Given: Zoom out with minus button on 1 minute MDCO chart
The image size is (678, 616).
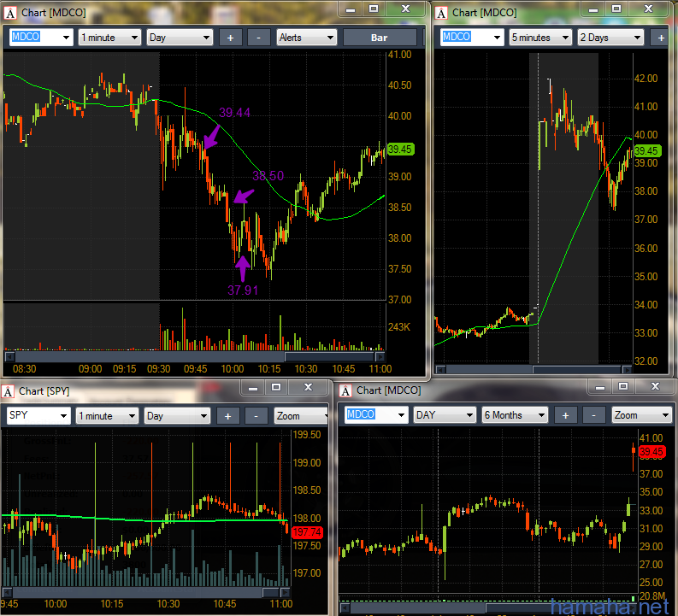Looking at the screenshot, I should click(x=258, y=38).
